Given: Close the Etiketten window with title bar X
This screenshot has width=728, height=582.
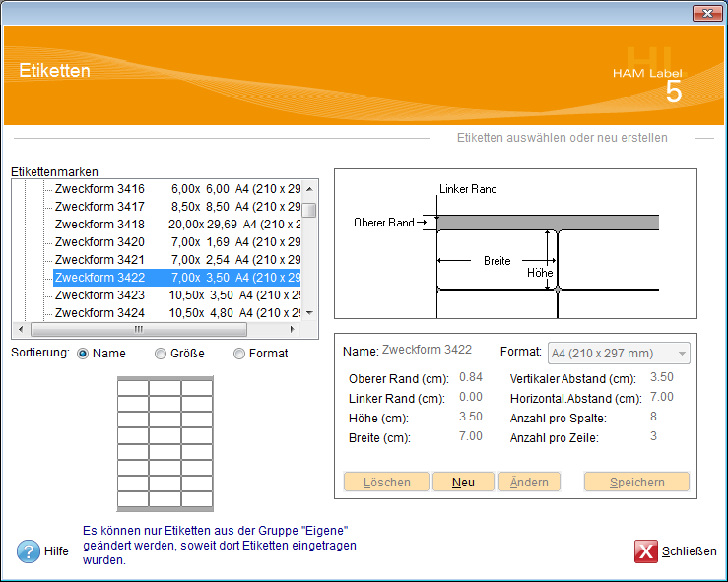Looking at the screenshot, I should 707,14.
